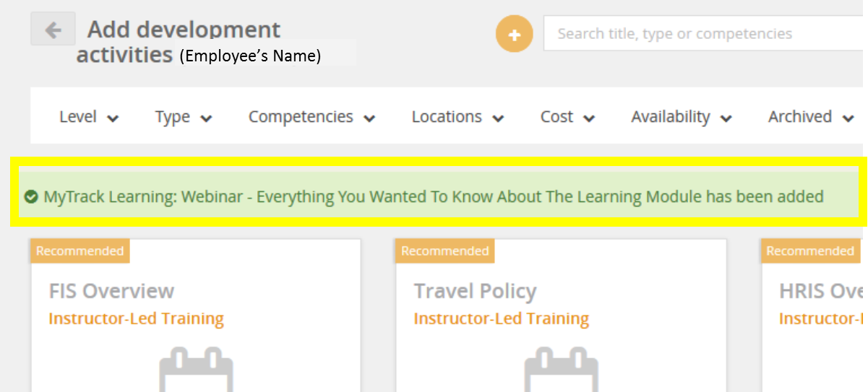
Task: Open the FIS Overview activity title
Action: (111, 291)
